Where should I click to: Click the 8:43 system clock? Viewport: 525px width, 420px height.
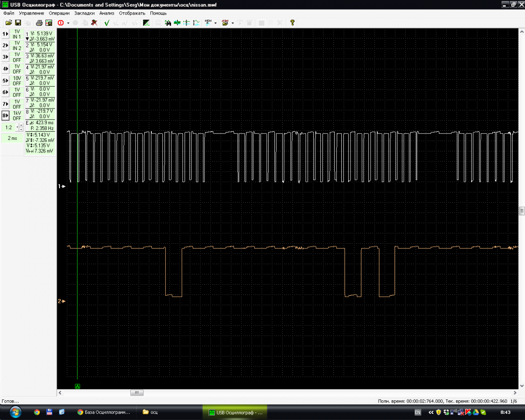click(x=505, y=412)
